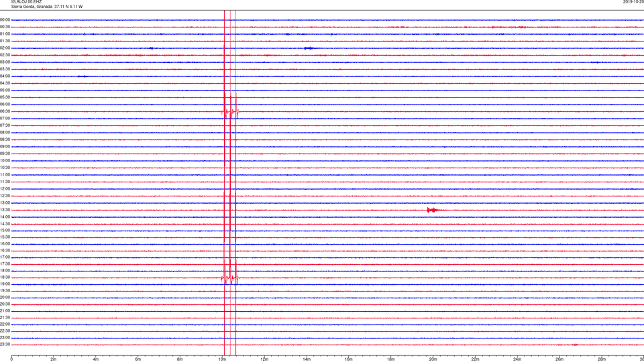The width and height of the screenshot is (644, 362).
Task: Click the 08:00 row label
Action: click(5, 133)
